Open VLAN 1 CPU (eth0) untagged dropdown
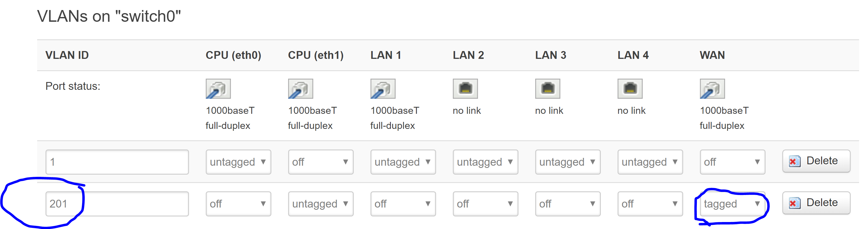The width and height of the screenshot is (868, 229). pyautogui.click(x=238, y=162)
